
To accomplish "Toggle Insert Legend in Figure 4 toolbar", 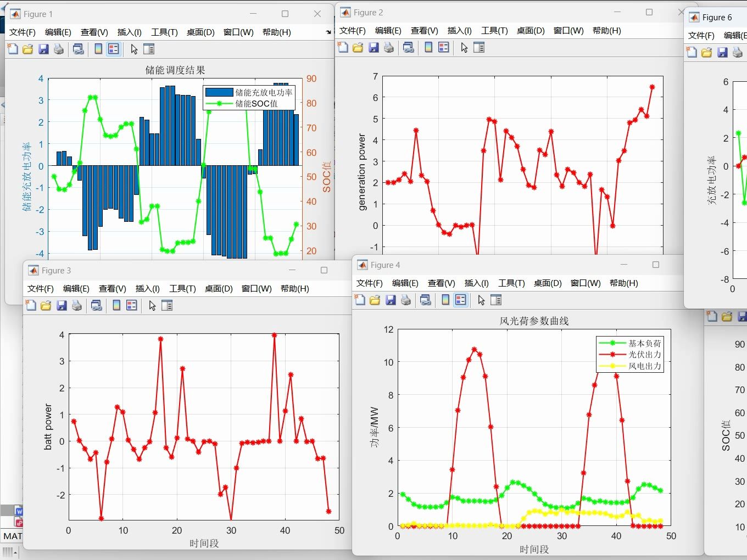I will [461, 300].
